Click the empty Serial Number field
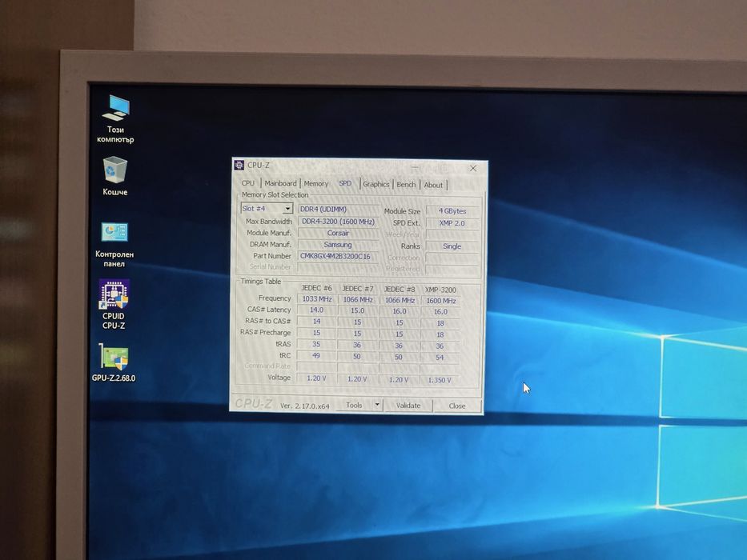747x560 pixels. pos(338,266)
